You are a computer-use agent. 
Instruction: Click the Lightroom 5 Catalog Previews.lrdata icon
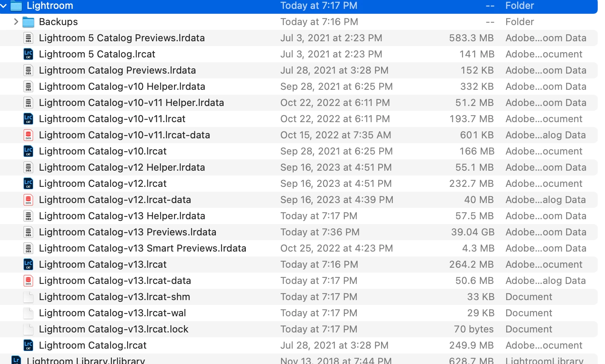pyautogui.click(x=28, y=38)
